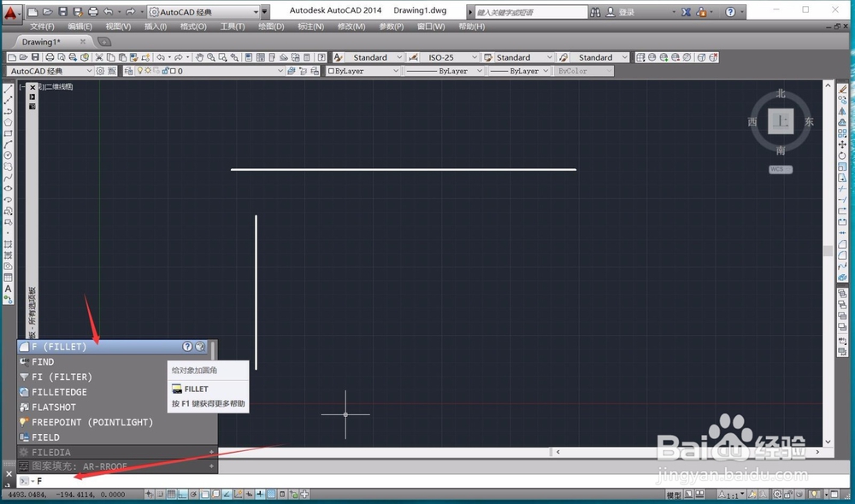
Task: Toggle Polar Tracking in the status bar
Action: pyautogui.click(x=193, y=495)
